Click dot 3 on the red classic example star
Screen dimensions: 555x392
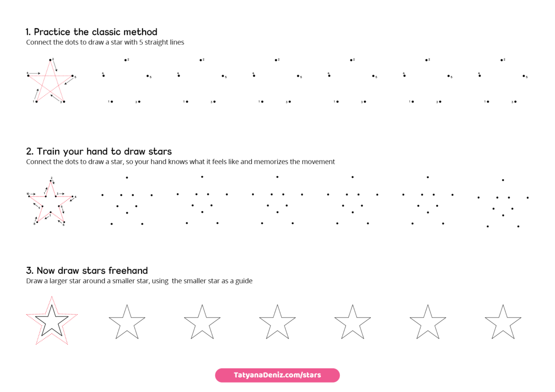tap(64, 101)
